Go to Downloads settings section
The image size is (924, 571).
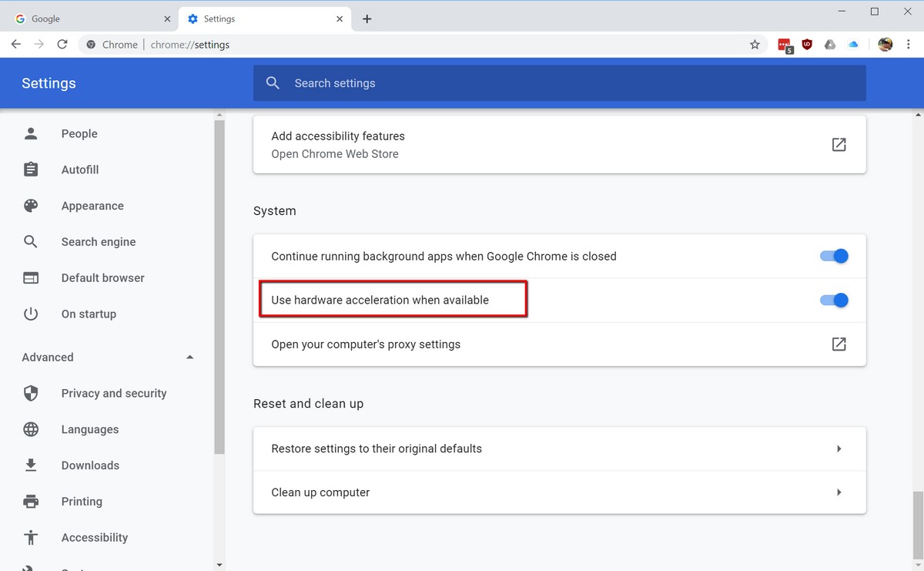point(90,465)
